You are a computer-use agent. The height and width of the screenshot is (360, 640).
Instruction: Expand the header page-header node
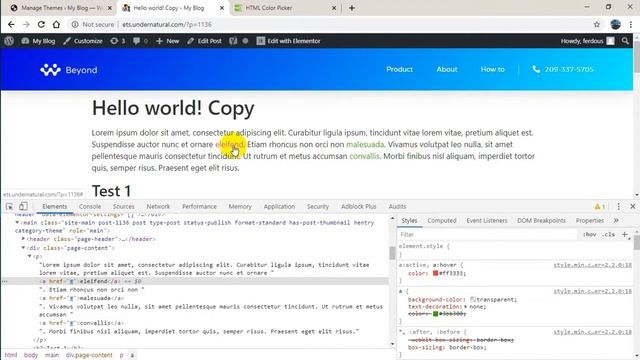pyautogui.click(x=23, y=239)
